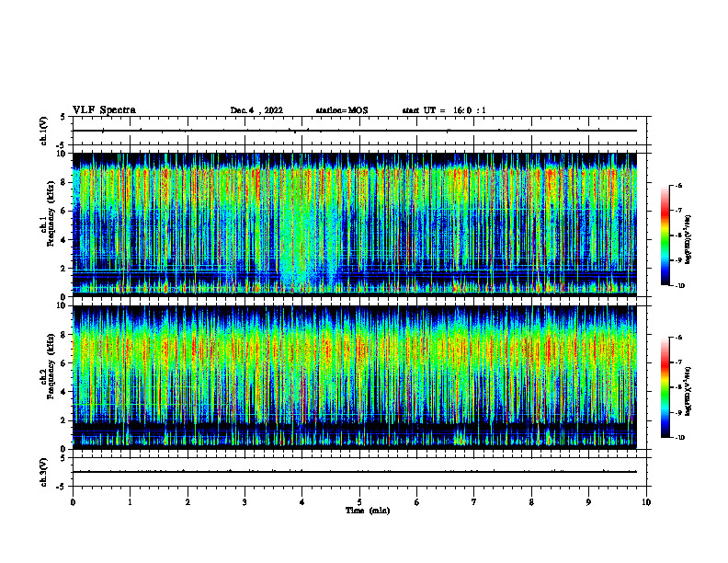Select the "Dec. 4, 2022" date text
The height and width of the screenshot is (563, 728).
[256, 110]
